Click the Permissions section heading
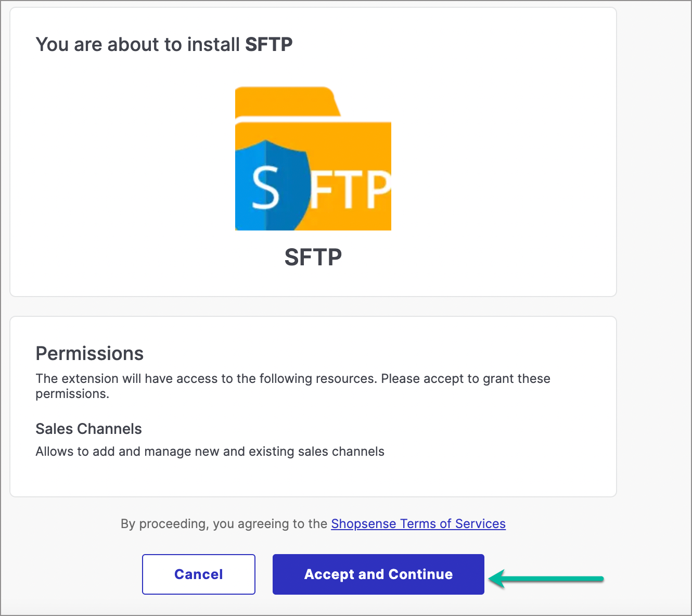The image size is (692, 616). pos(89,353)
